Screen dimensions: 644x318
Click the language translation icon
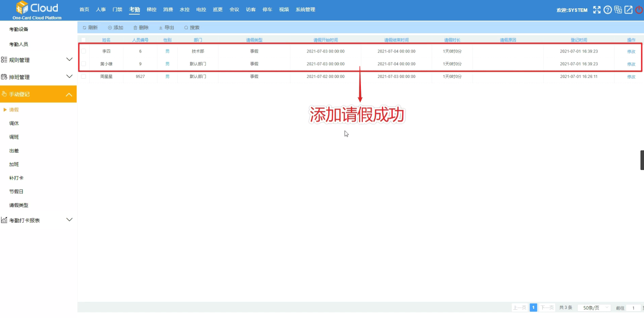point(618,10)
